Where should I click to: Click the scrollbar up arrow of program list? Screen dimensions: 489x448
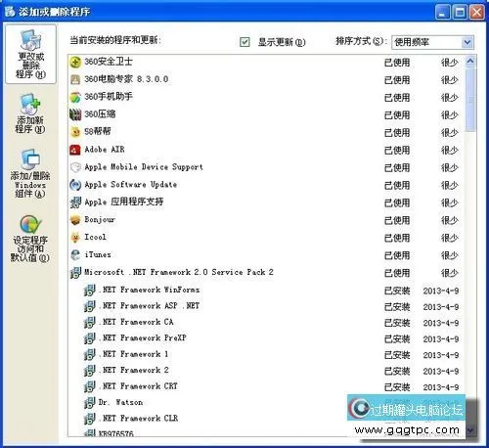click(x=470, y=61)
